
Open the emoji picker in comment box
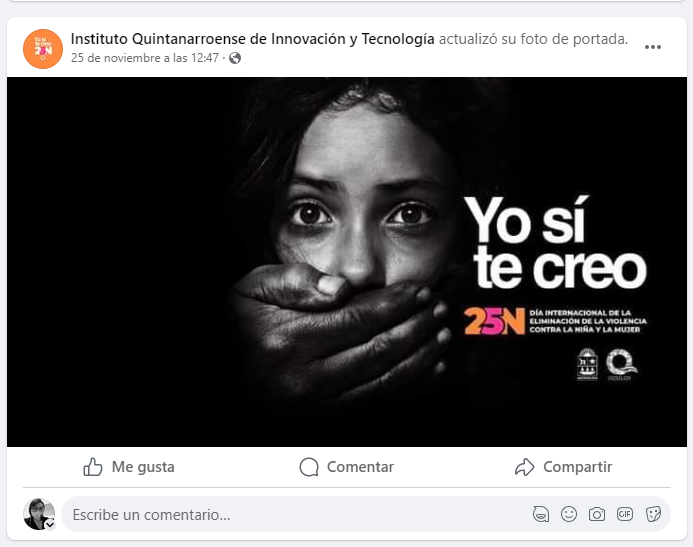point(569,514)
